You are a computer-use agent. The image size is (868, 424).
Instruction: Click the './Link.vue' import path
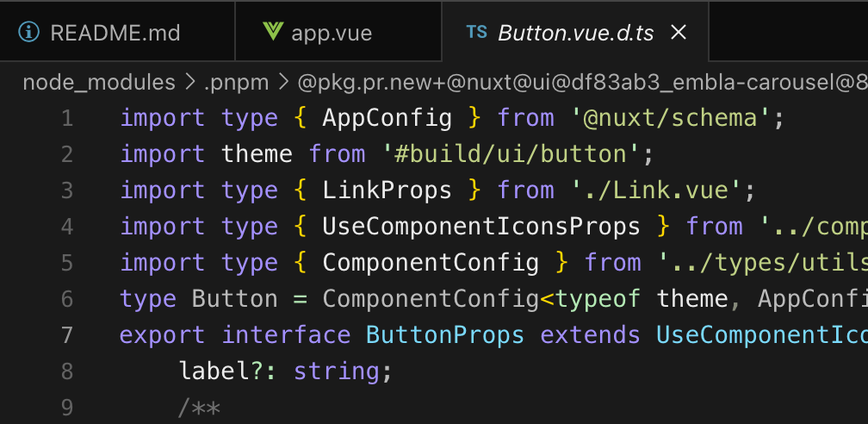point(656,190)
